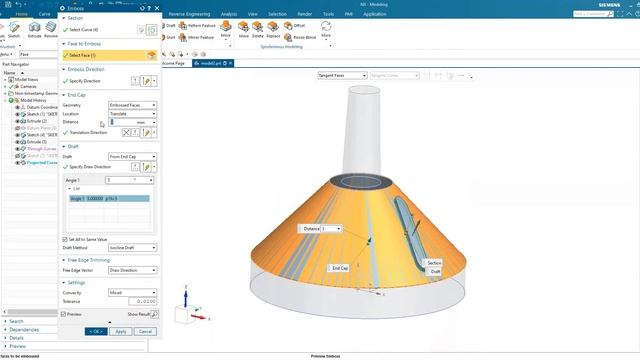Click the Cancel button

coord(145,331)
